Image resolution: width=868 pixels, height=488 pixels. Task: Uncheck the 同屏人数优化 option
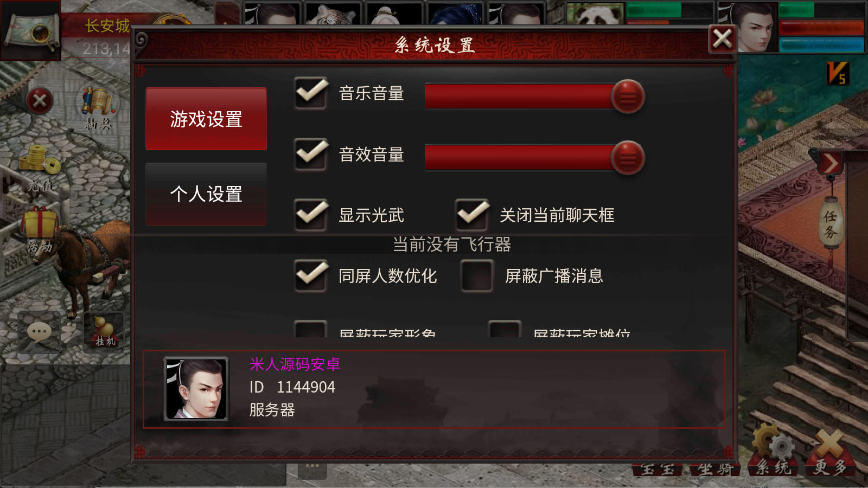(311, 276)
